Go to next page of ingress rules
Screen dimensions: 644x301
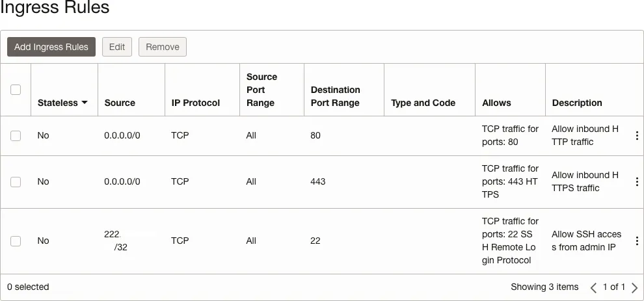click(x=635, y=287)
